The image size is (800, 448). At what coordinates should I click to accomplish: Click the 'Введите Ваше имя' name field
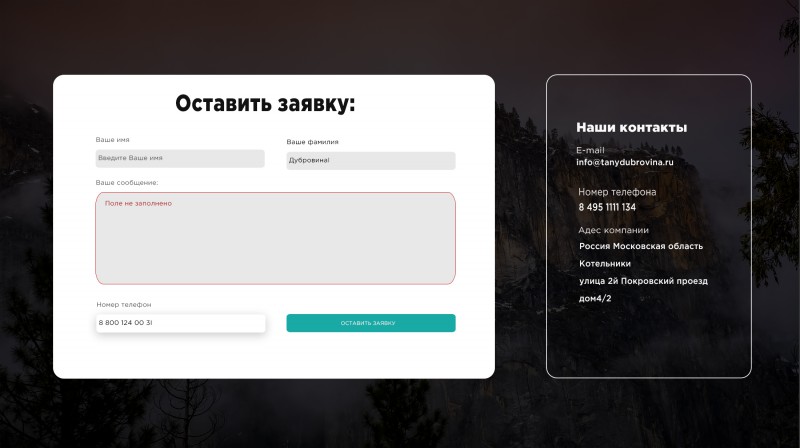click(180, 158)
